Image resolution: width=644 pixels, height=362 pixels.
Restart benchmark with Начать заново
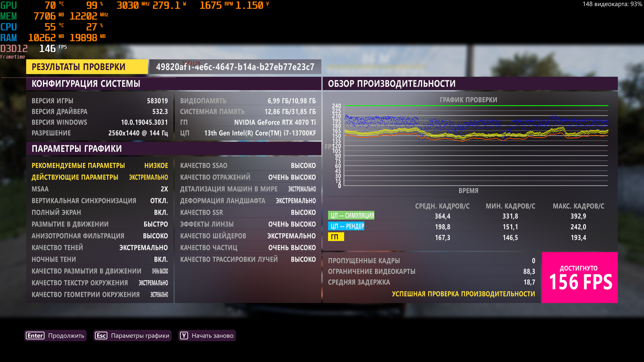[x=212, y=336]
